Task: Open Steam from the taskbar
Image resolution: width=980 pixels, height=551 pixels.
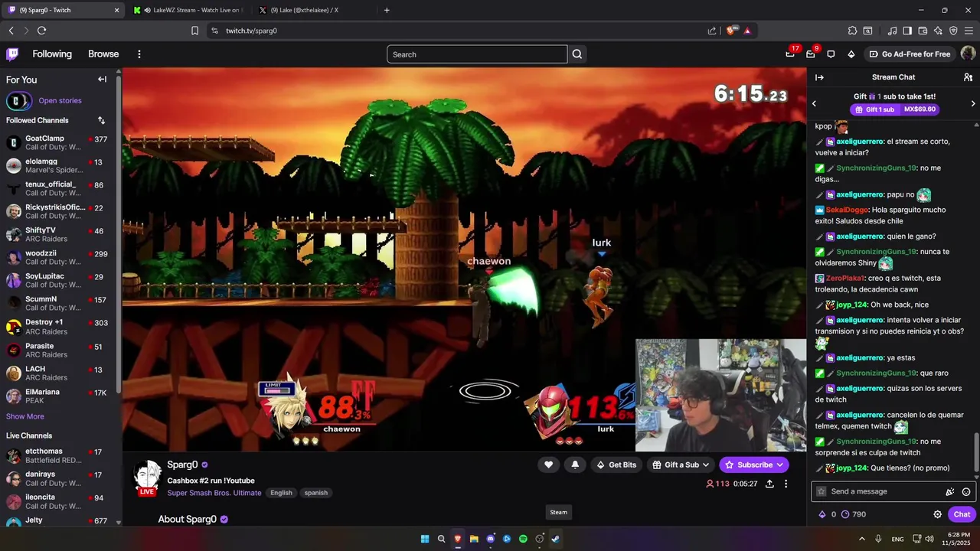Action: pos(556,539)
